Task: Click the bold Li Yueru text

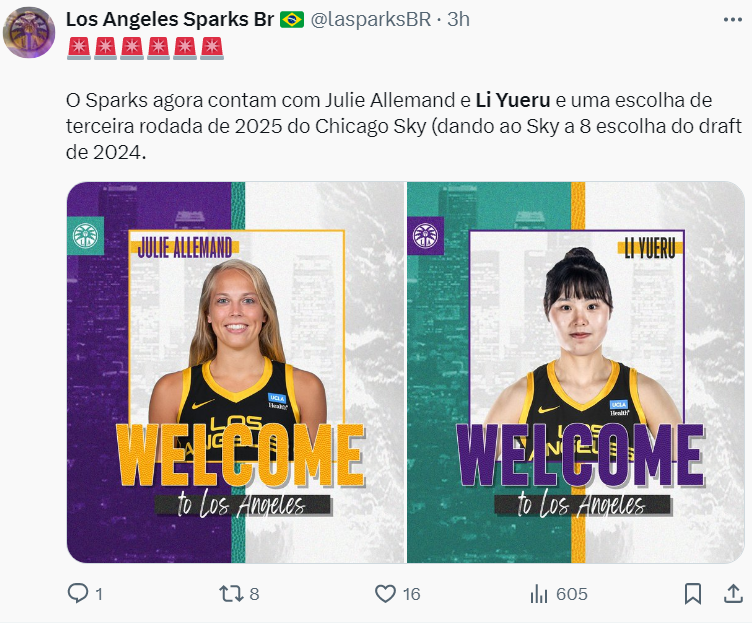Action: click(513, 100)
